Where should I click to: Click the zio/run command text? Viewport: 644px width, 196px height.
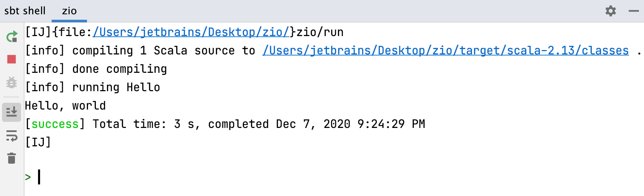point(320,32)
